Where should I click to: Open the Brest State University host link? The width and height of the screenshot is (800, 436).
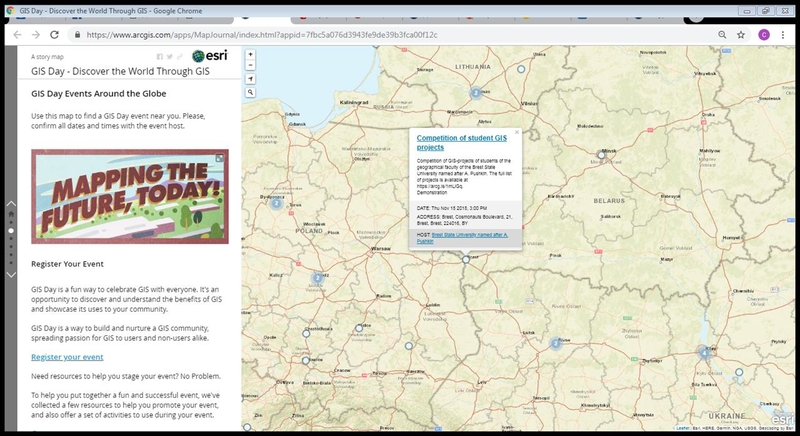[x=462, y=238]
